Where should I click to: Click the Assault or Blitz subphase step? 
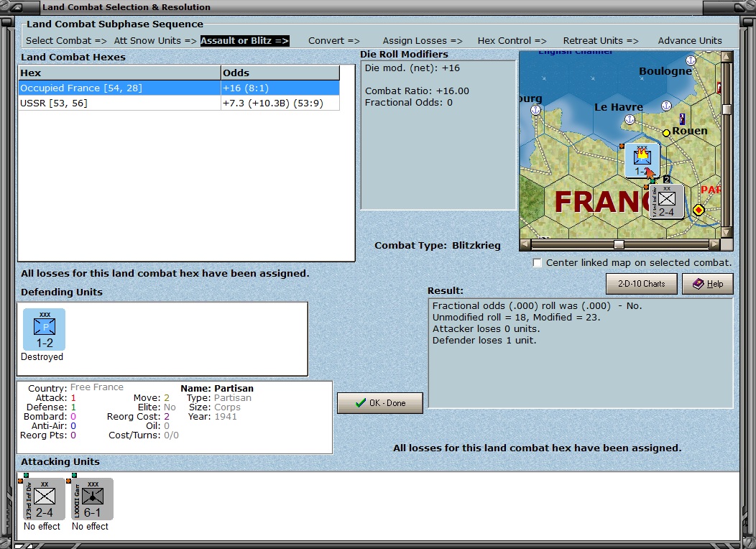coord(245,40)
